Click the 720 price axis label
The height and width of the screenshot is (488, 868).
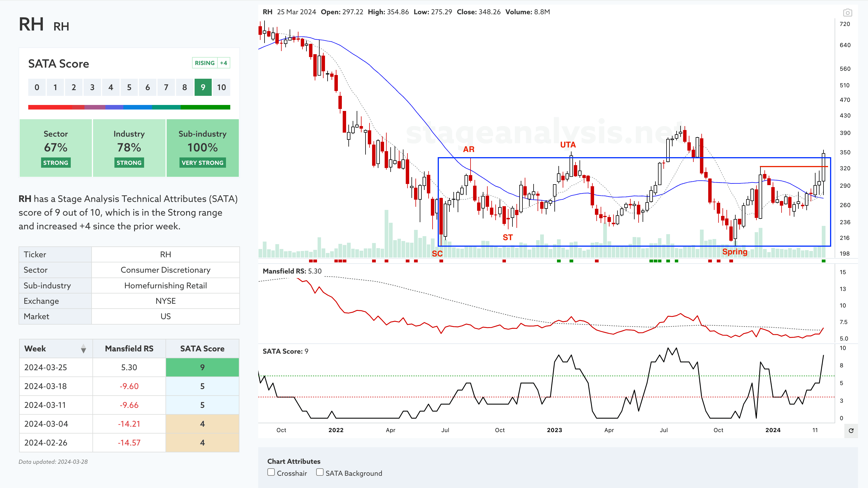(x=844, y=24)
